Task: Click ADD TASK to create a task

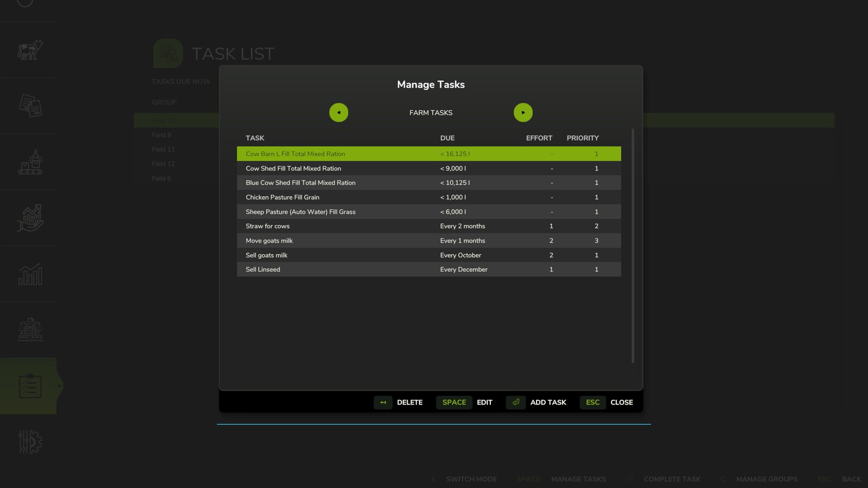Action: tap(548, 402)
